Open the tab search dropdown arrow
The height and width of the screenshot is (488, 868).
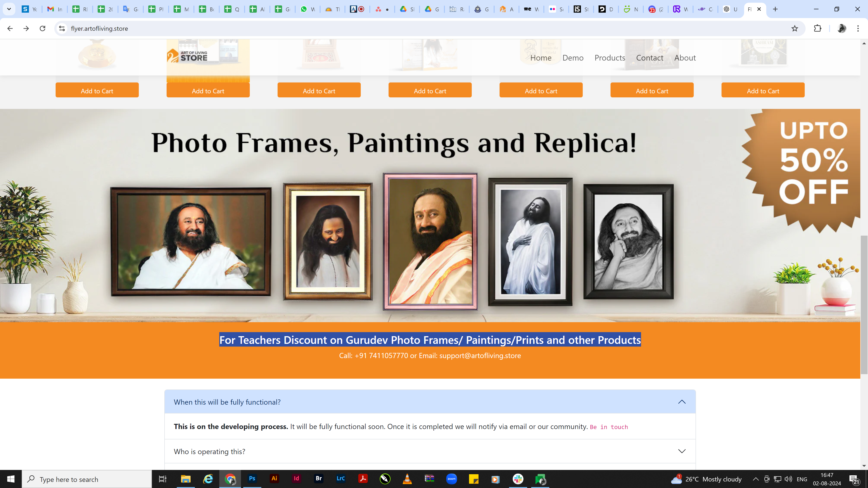[x=9, y=9]
